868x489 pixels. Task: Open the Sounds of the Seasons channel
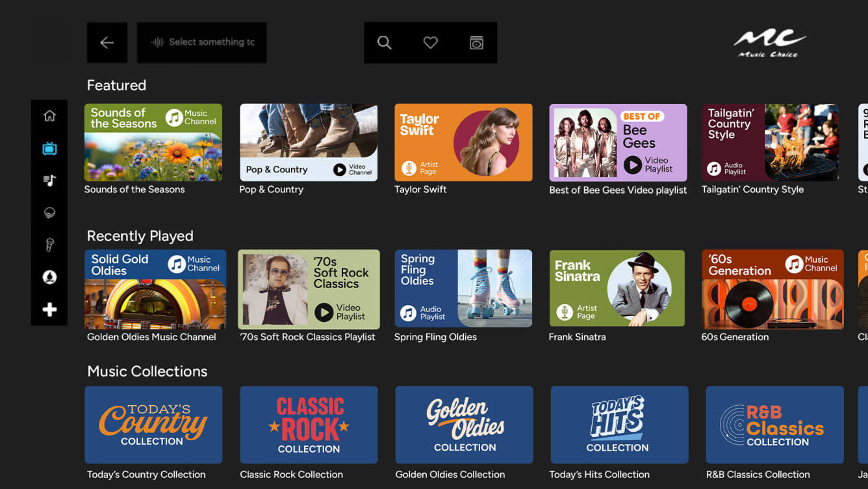click(153, 142)
